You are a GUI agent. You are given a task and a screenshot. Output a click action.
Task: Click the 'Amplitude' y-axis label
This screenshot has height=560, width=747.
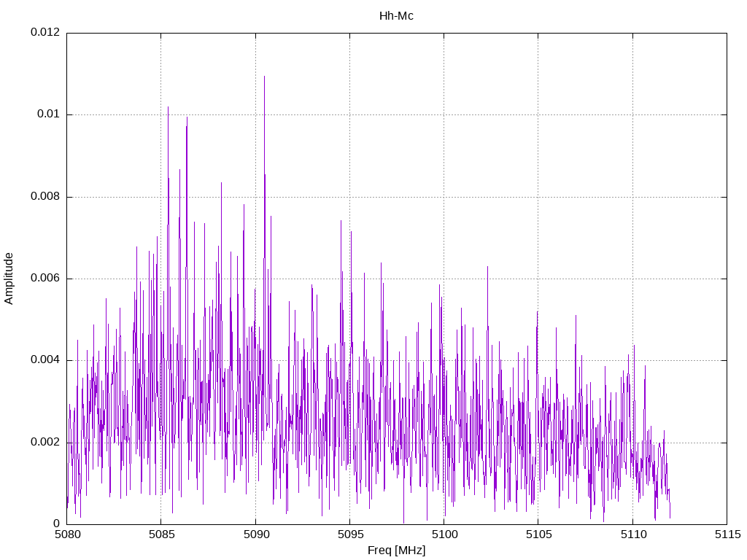(x=9, y=279)
